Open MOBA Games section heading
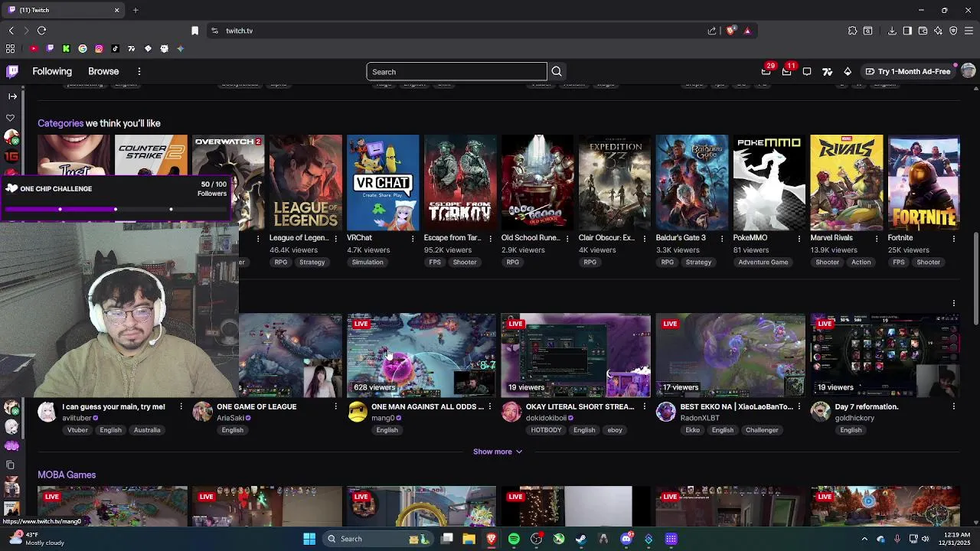 [x=67, y=475]
